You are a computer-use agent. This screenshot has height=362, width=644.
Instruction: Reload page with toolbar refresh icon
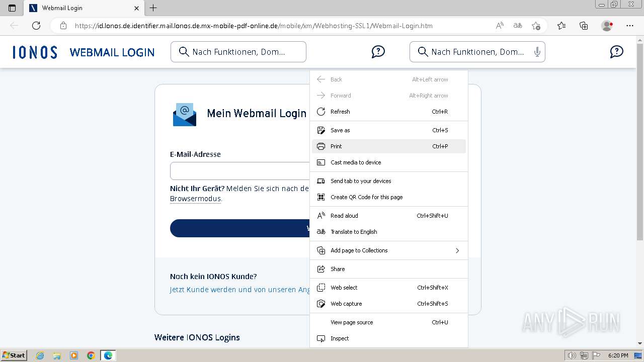coord(36,26)
